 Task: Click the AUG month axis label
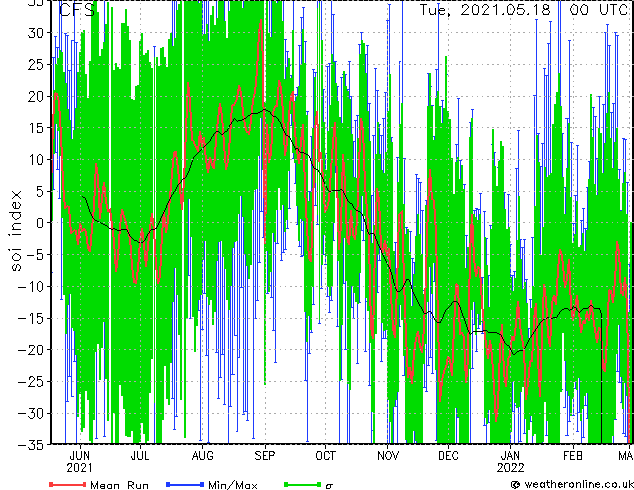(203, 456)
